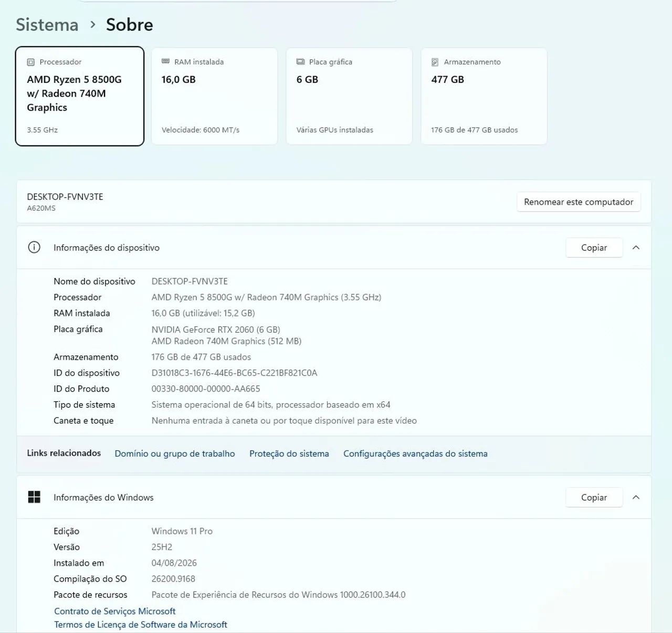The width and height of the screenshot is (672, 633).
Task: Open Configurações avançadas do sistema link
Action: point(415,453)
